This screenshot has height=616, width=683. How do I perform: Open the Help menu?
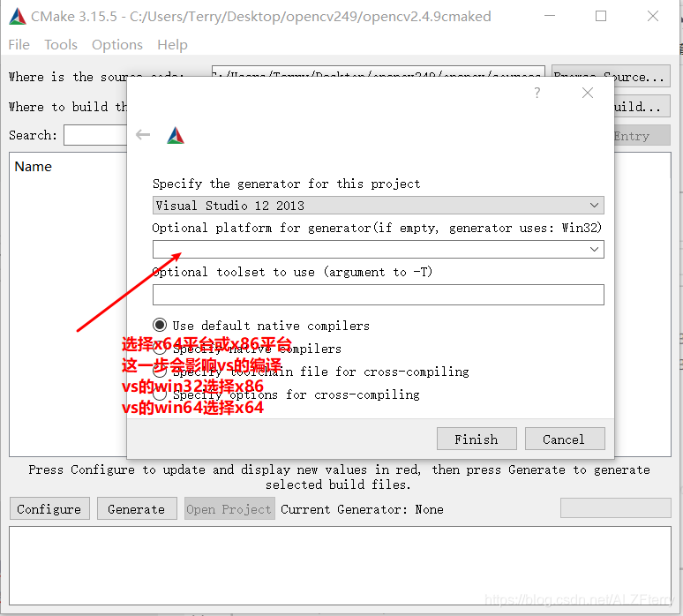click(x=172, y=45)
